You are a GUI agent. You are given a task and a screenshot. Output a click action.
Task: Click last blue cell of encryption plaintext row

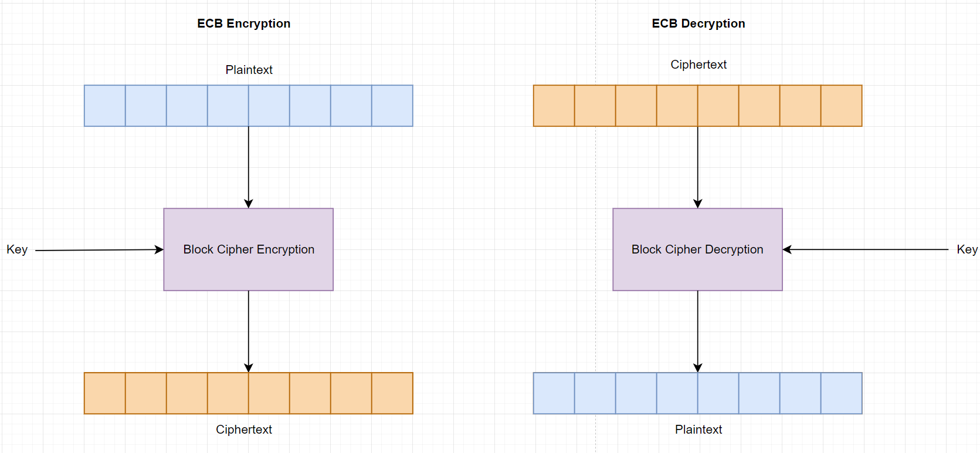point(392,106)
